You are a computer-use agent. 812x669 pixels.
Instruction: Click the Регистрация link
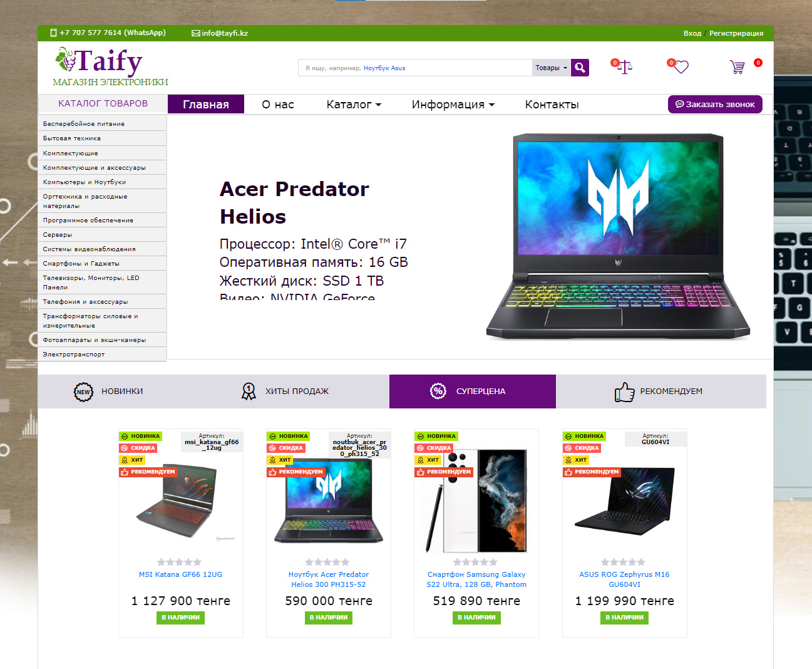[x=736, y=33]
